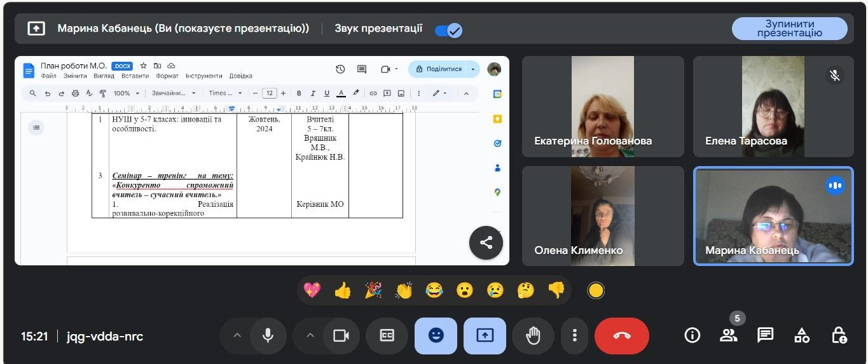Expand camera video settings chevron

click(310, 336)
